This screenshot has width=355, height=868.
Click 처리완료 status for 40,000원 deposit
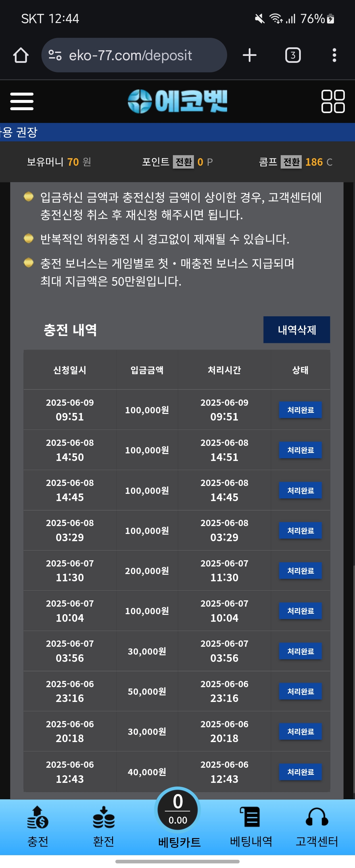coord(300,772)
